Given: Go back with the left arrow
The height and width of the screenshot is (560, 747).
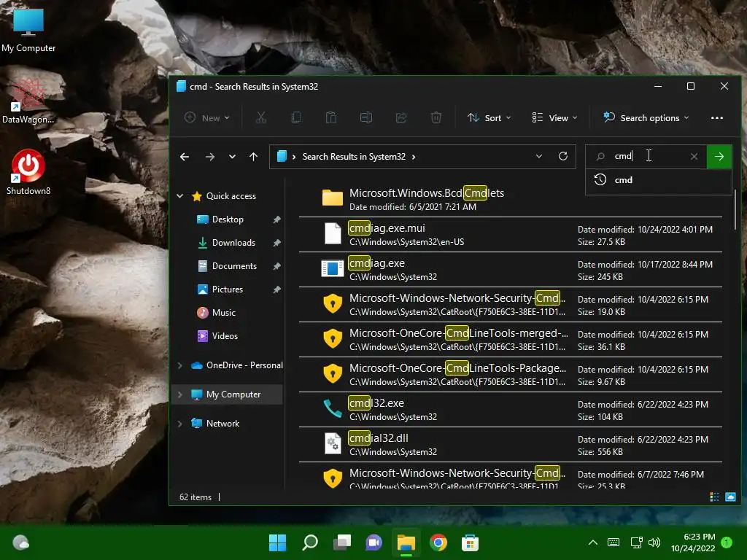Looking at the screenshot, I should coord(185,157).
